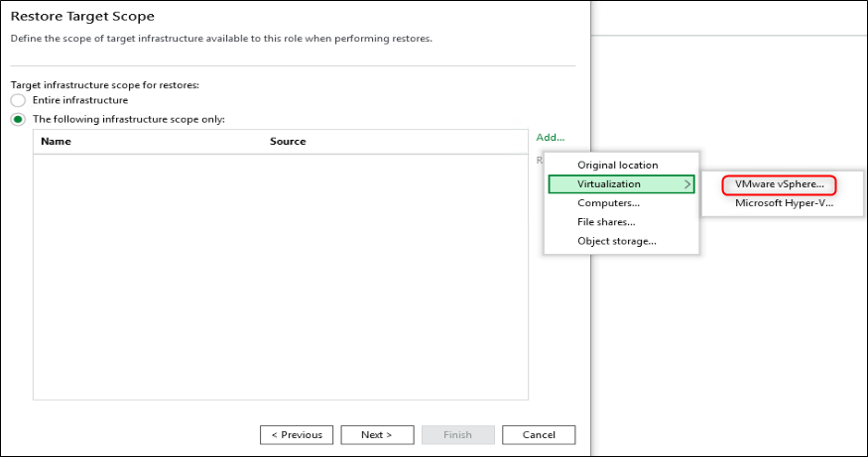Click the Restore Target Scope heading
868x457 pixels.
click(82, 17)
